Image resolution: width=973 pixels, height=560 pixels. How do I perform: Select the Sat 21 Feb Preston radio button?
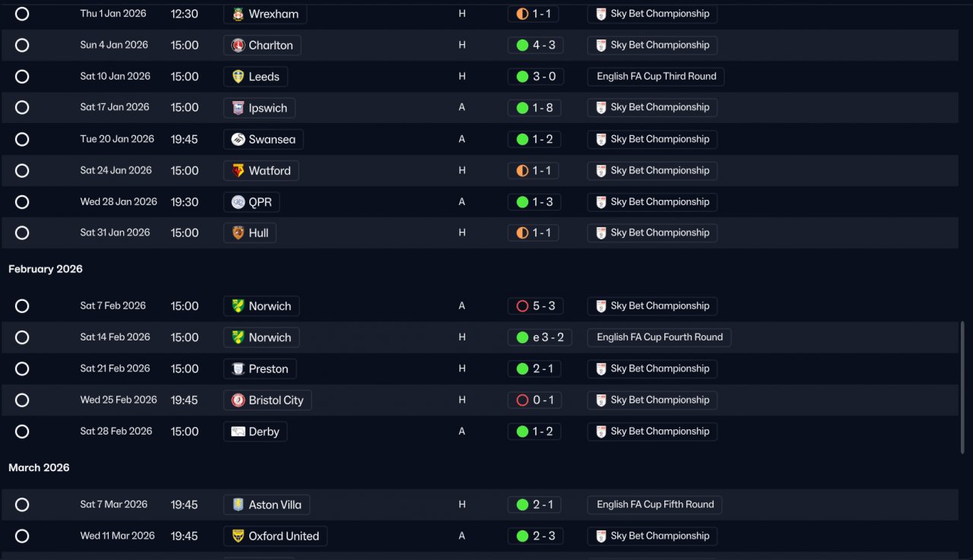click(x=22, y=369)
